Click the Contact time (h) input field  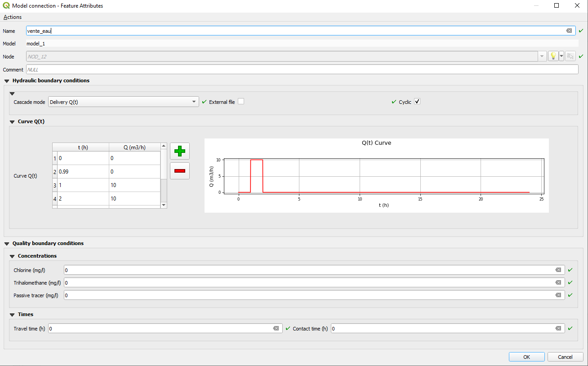click(448, 328)
